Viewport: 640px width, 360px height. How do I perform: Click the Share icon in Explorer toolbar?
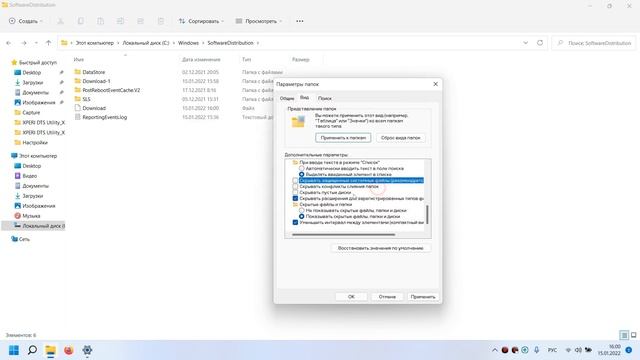click(140, 21)
